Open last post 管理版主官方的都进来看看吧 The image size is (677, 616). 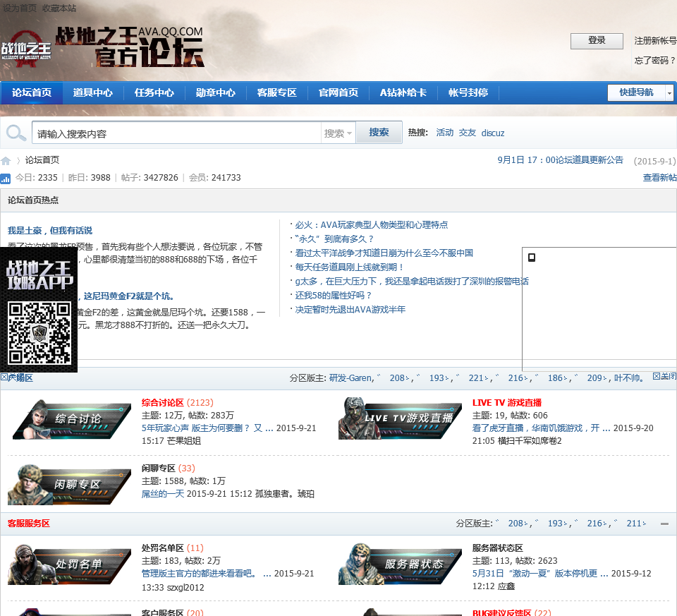click(x=207, y=574)
